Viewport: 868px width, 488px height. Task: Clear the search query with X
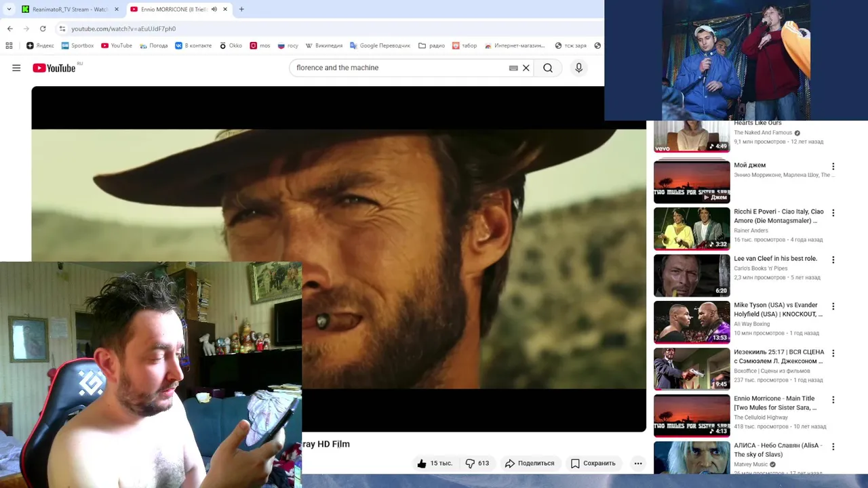click(x=526, y=68)
